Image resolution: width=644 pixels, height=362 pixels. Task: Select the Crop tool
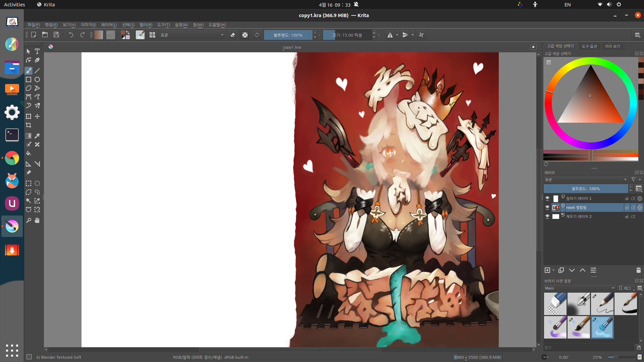point(29,125)
